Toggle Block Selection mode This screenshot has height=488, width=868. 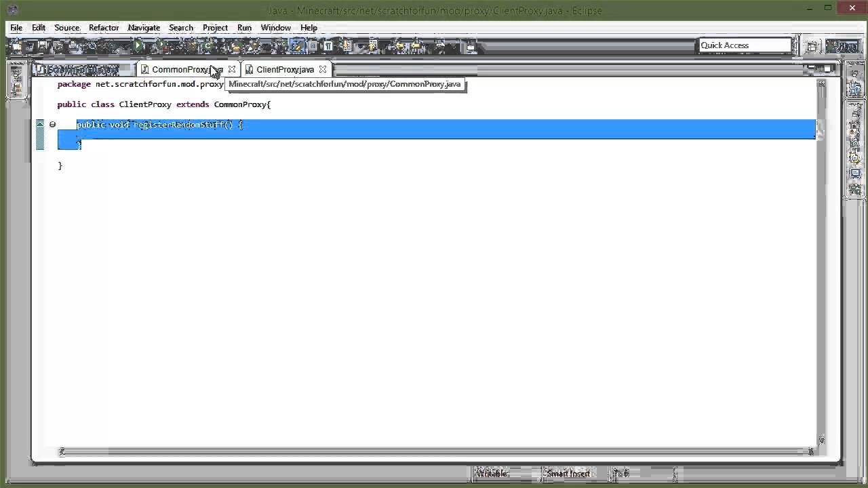(313, 46)
